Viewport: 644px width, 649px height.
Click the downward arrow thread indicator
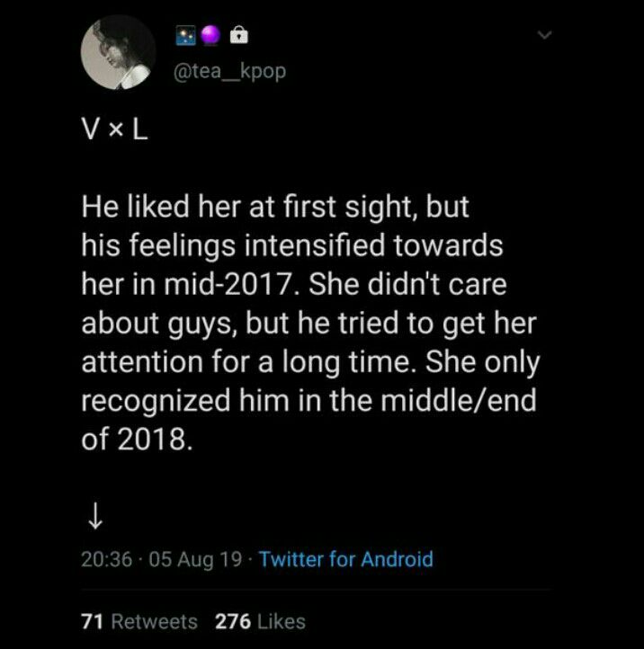95,516
